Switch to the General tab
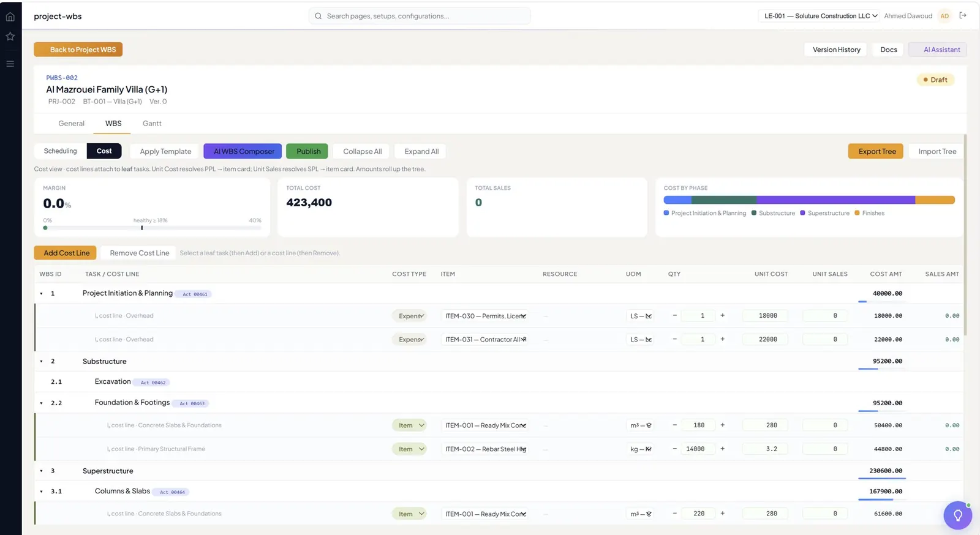The height and width of the screenshot is (535, 980). (x=71, y=124)
